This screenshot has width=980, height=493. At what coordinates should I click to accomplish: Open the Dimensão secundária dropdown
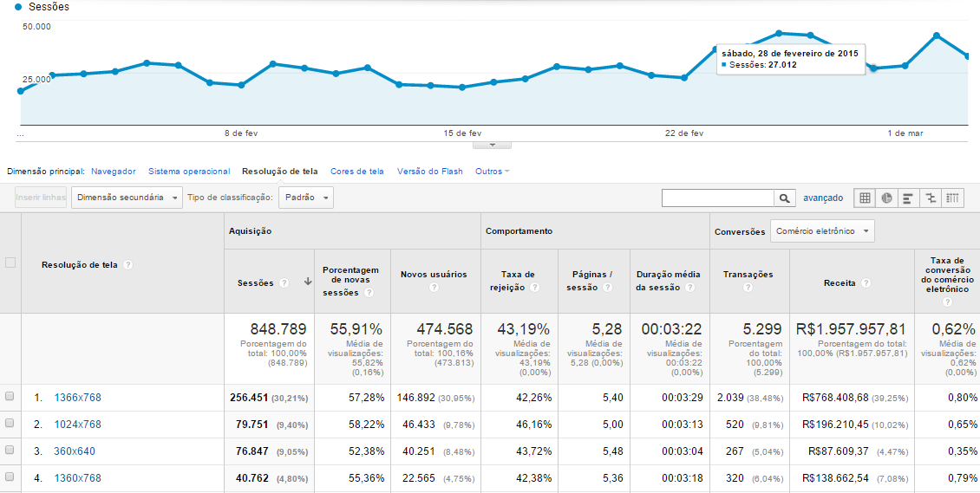127,198
